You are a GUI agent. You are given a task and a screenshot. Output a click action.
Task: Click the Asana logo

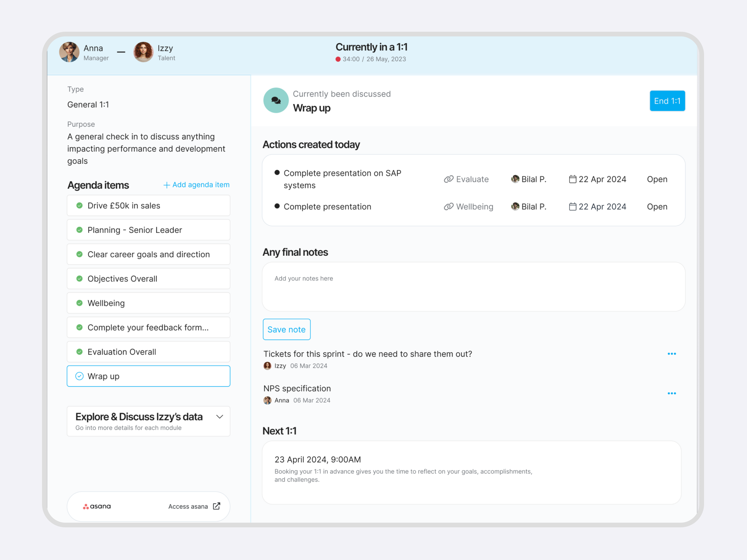coord(97,506)
